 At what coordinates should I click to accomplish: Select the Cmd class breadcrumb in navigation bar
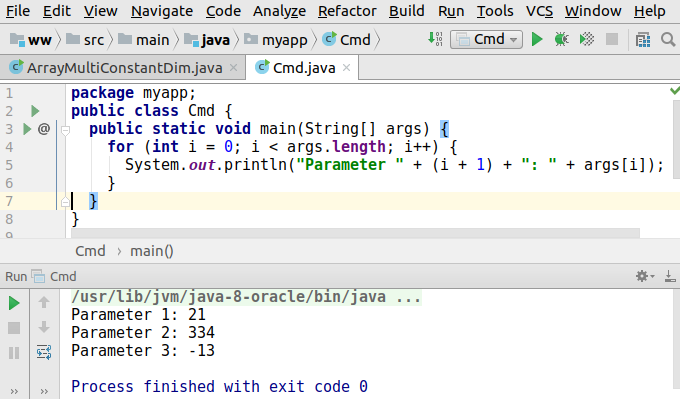347,40
